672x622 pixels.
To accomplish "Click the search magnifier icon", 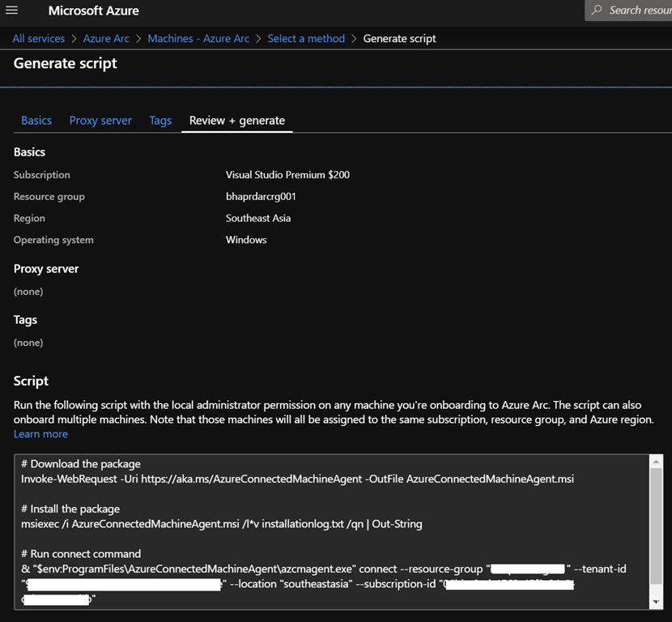I will click(597, 11).
